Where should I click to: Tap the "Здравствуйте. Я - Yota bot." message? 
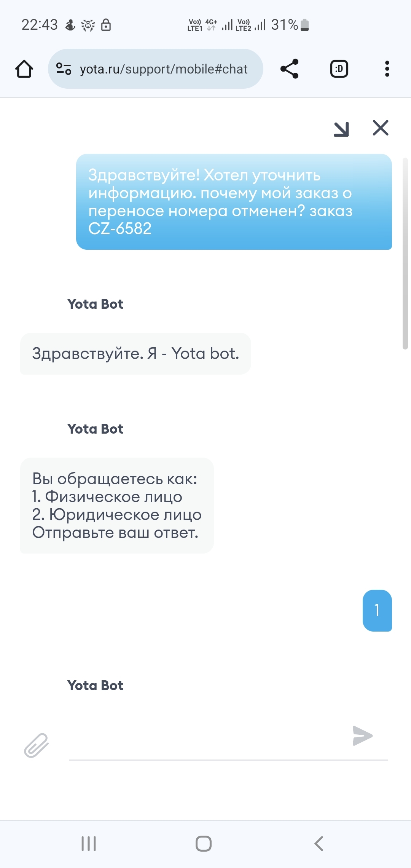pyautogui.click(x=135, y=353)
